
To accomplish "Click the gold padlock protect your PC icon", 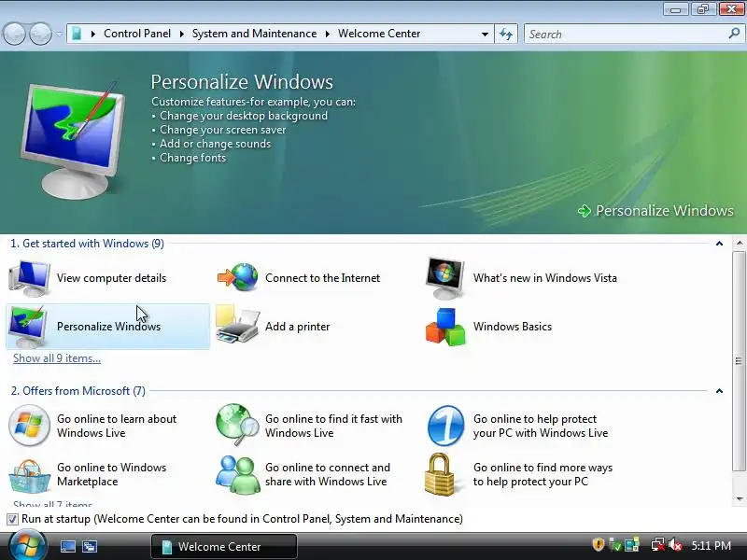I will pos(439,475).
